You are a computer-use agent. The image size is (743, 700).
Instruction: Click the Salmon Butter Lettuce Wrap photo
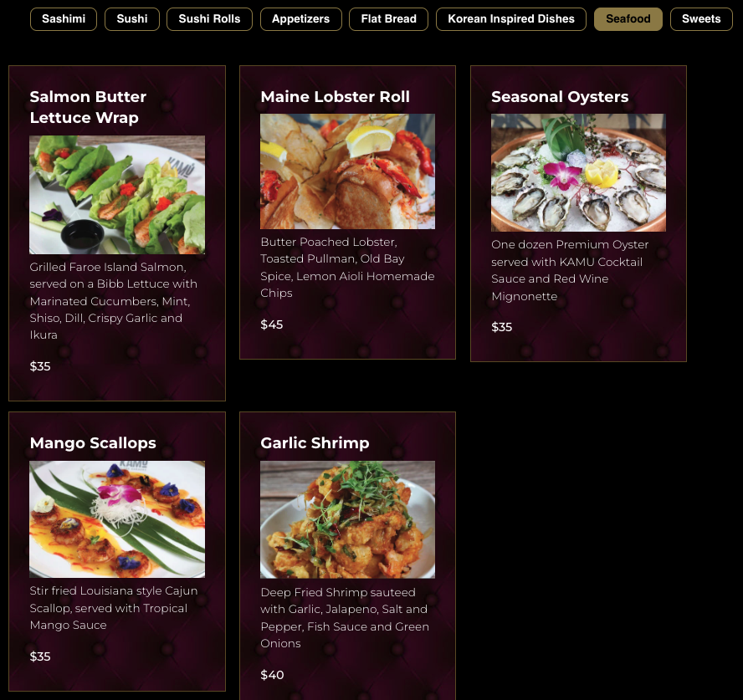pos(117,195)
